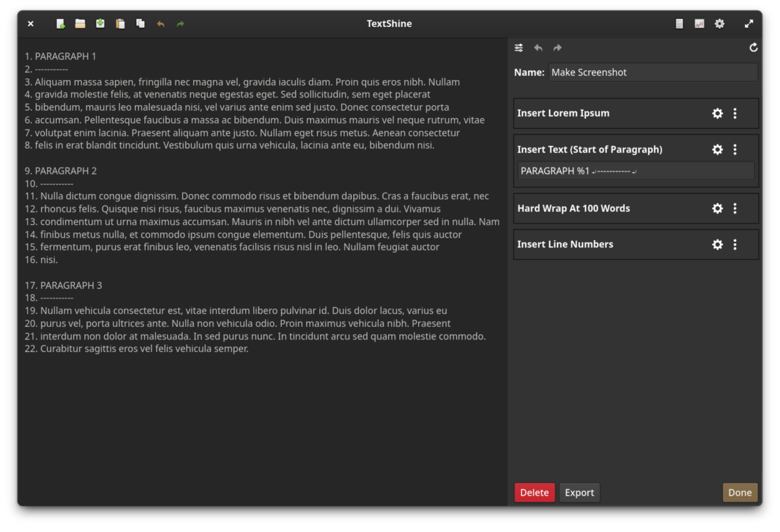Refresh the macro with the circular arrow

tap(753, 48)
